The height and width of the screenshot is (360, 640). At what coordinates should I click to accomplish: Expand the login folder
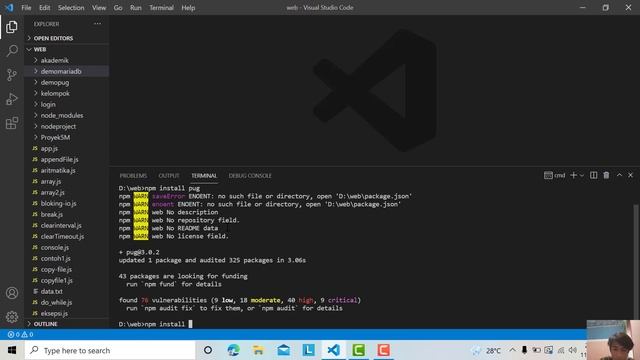tap(67, 104)
